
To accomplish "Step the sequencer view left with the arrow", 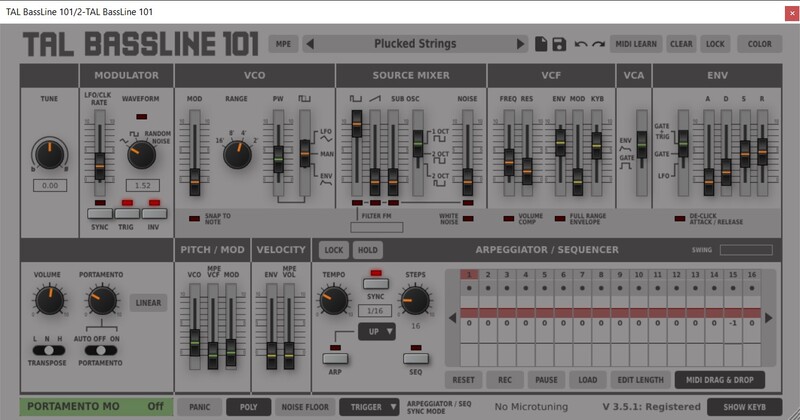I will (x=452, y=318).
